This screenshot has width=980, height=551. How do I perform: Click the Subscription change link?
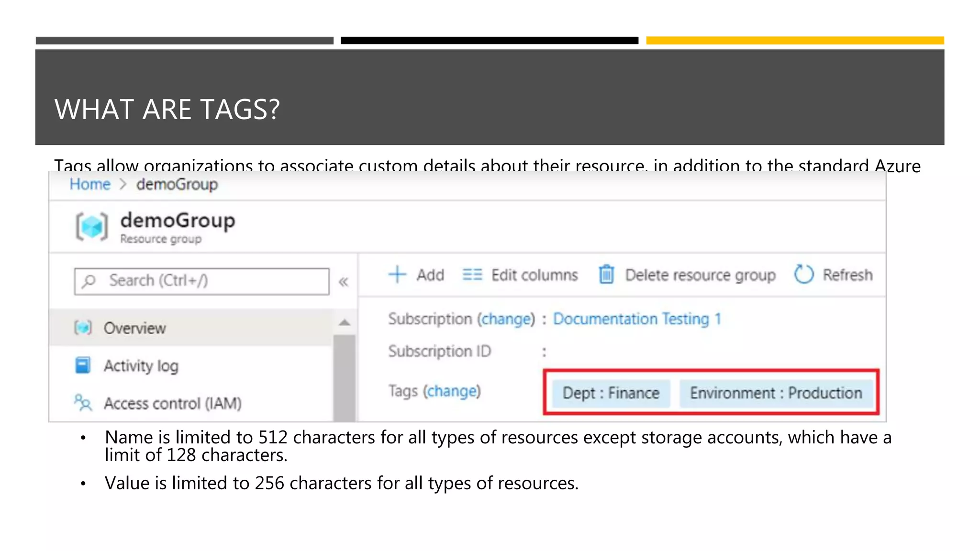point(506,319)
